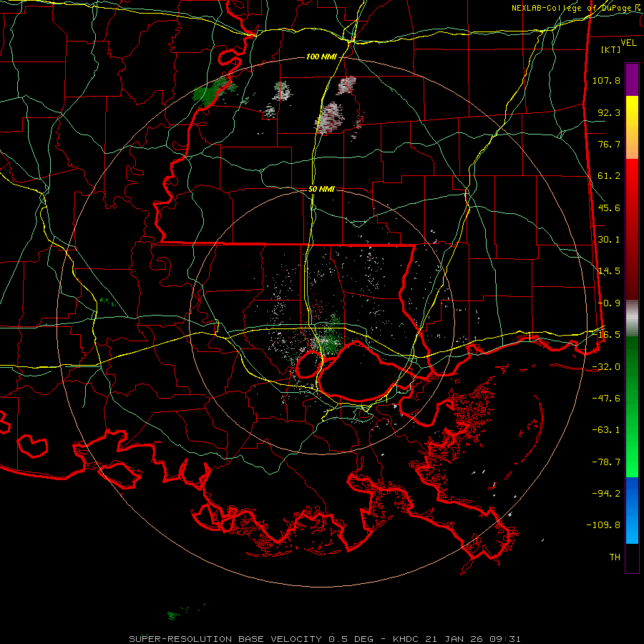Image resolution: width=644 pixels, height=644 pixels.
Task: Click the VEL legend title
Action: (628, 43)
